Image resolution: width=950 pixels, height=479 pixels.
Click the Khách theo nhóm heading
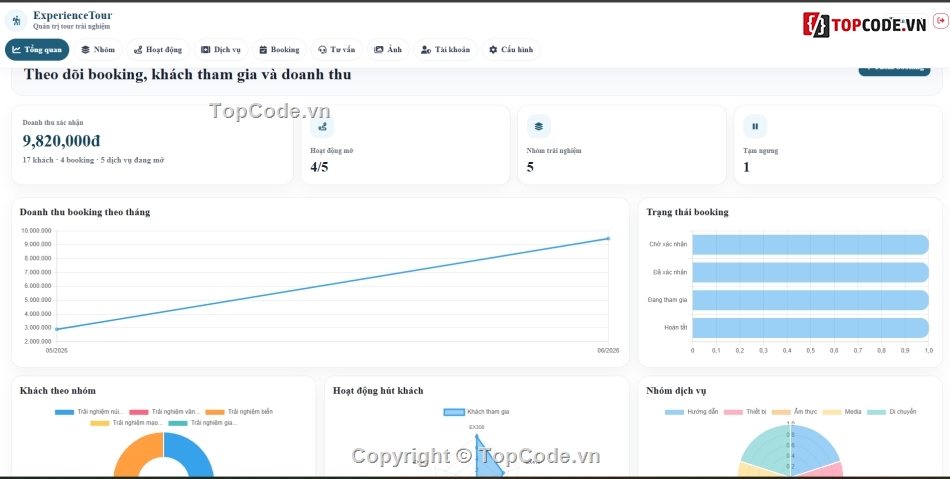coord(58,391)
